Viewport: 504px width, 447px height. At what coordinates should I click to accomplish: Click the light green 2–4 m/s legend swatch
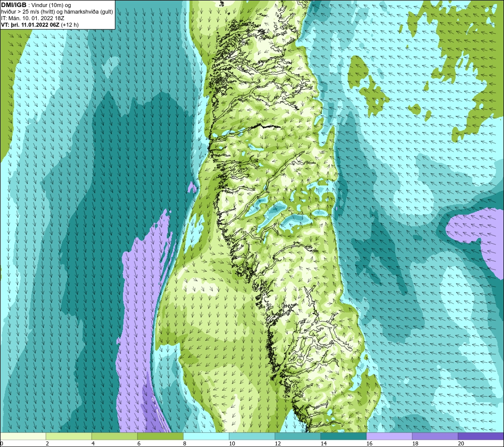[x=69, y=436]
